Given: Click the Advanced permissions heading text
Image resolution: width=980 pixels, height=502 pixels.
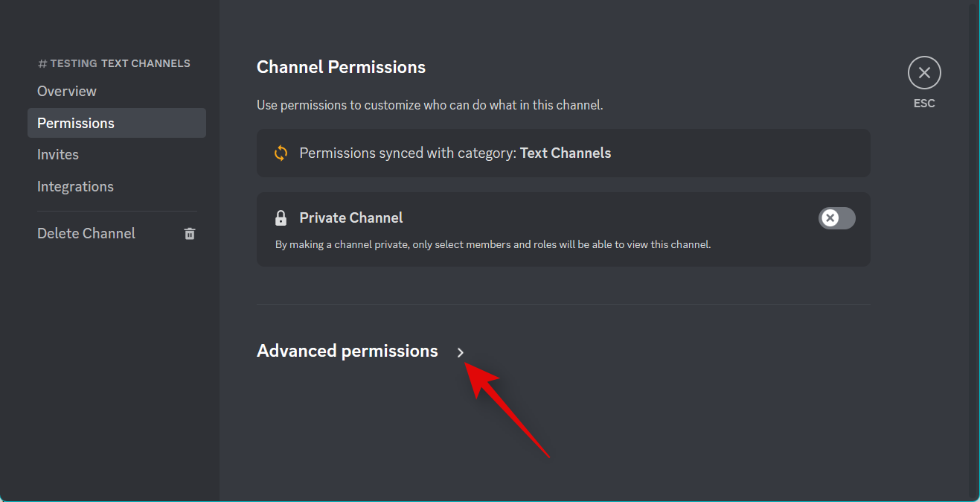Looking at the screenshot, I should coord(347,351).
